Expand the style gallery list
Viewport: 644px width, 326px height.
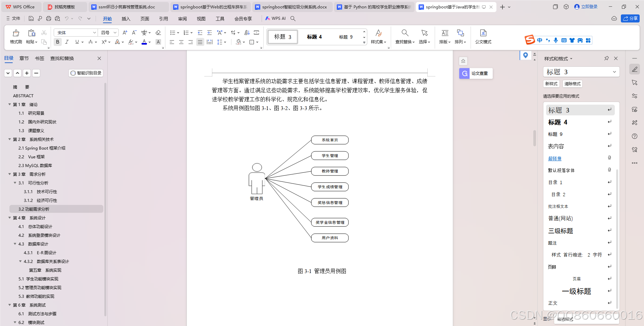click(364, 43)
